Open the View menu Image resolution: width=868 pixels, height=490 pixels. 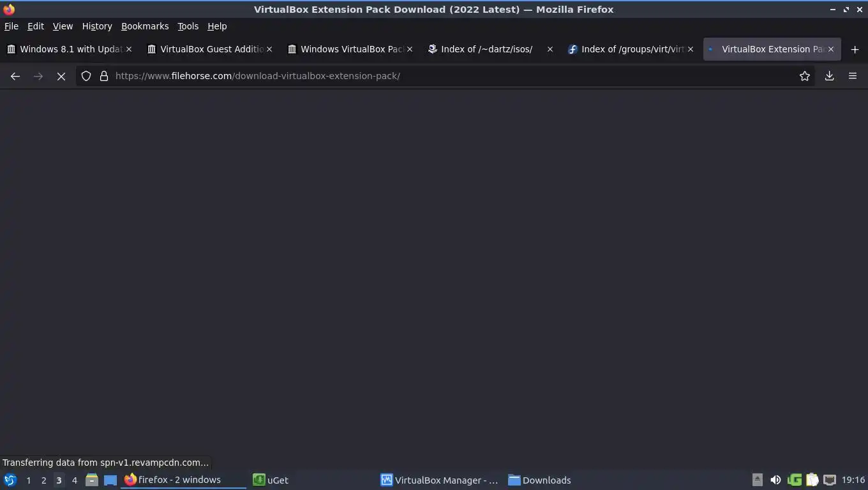63,26
